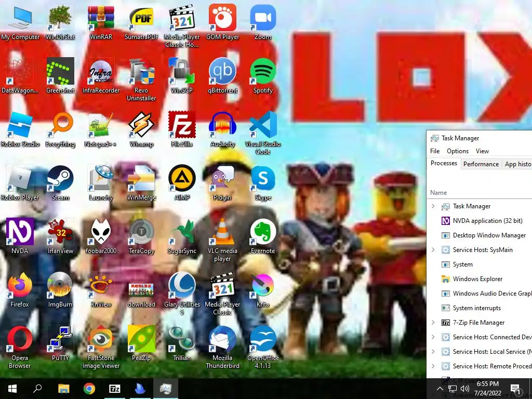Select the Steam icon

pos(60,183)
